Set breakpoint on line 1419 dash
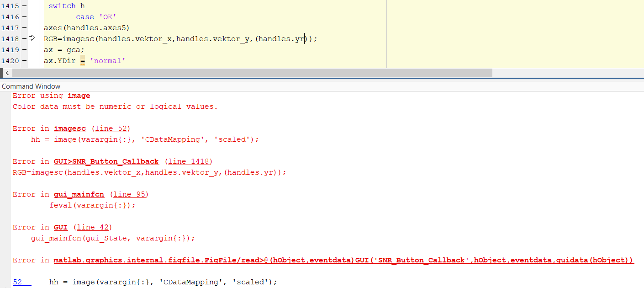This screenshot has height=288, width=644. [24, 50]
